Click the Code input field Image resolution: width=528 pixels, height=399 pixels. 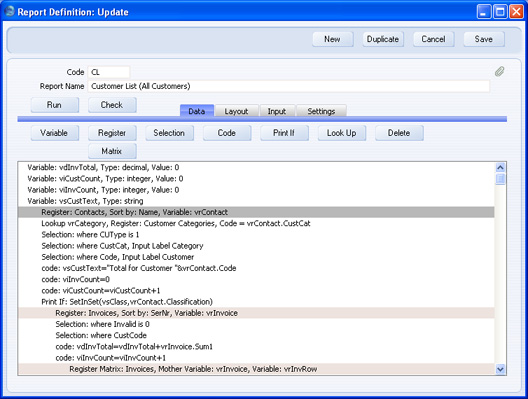pos(109,72)
